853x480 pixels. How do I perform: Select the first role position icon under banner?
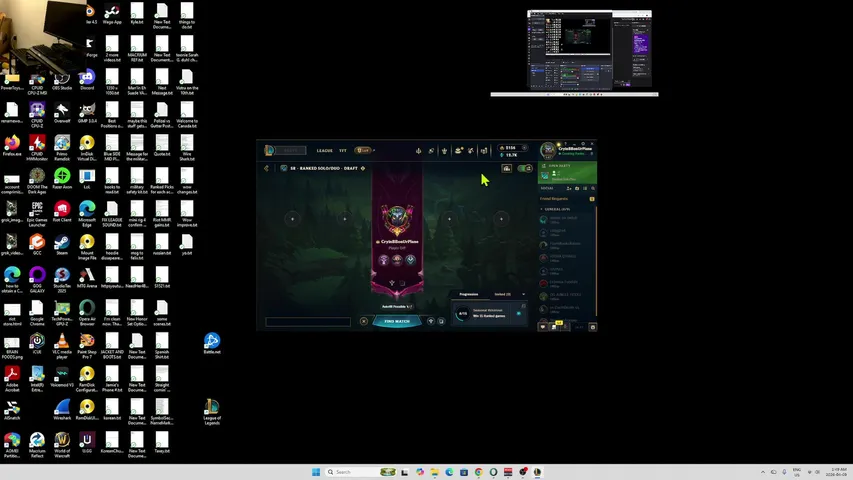coord(392,283)
